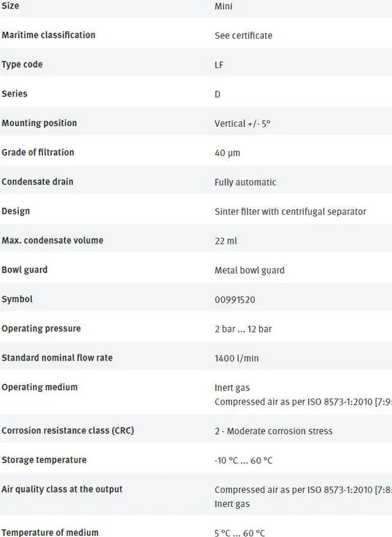
Task: Click the Max. condensate volume value 22 ml
Action: pyautogui.click(x=226, y=241)
